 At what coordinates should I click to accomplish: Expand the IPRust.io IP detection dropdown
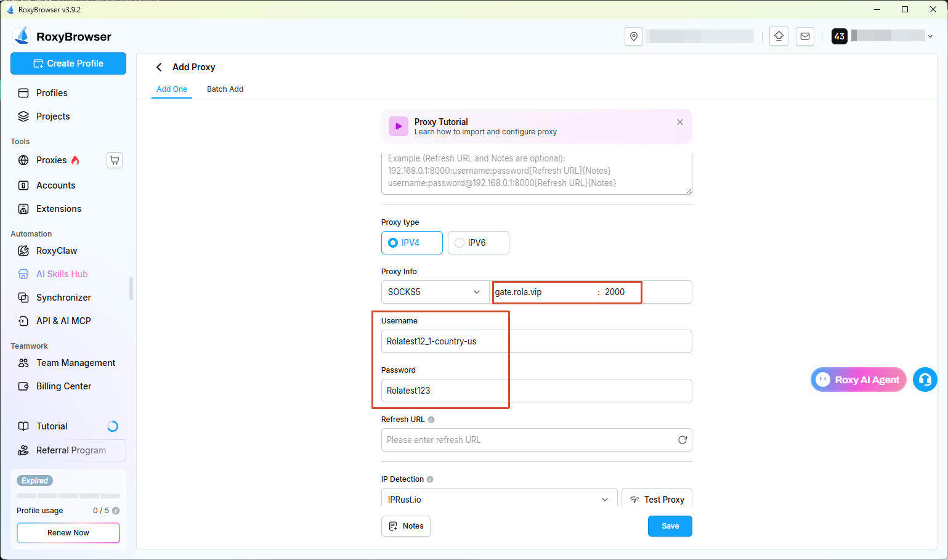[x=499, y=500]
